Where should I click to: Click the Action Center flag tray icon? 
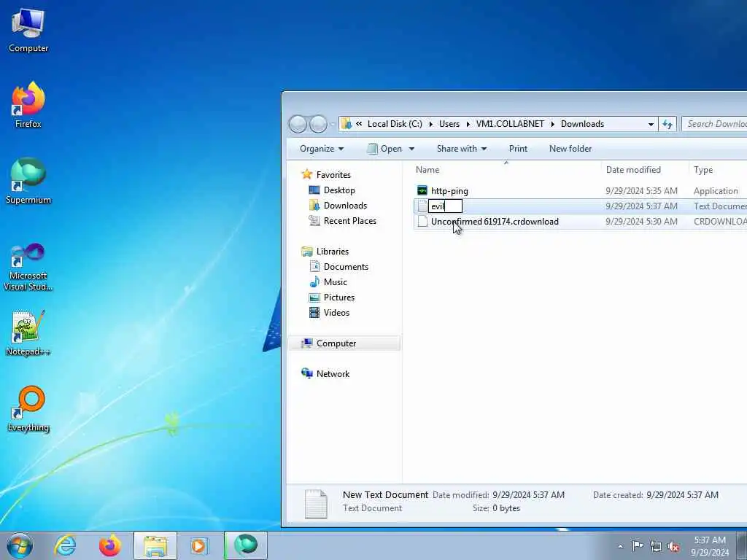(x=638, y=545)
